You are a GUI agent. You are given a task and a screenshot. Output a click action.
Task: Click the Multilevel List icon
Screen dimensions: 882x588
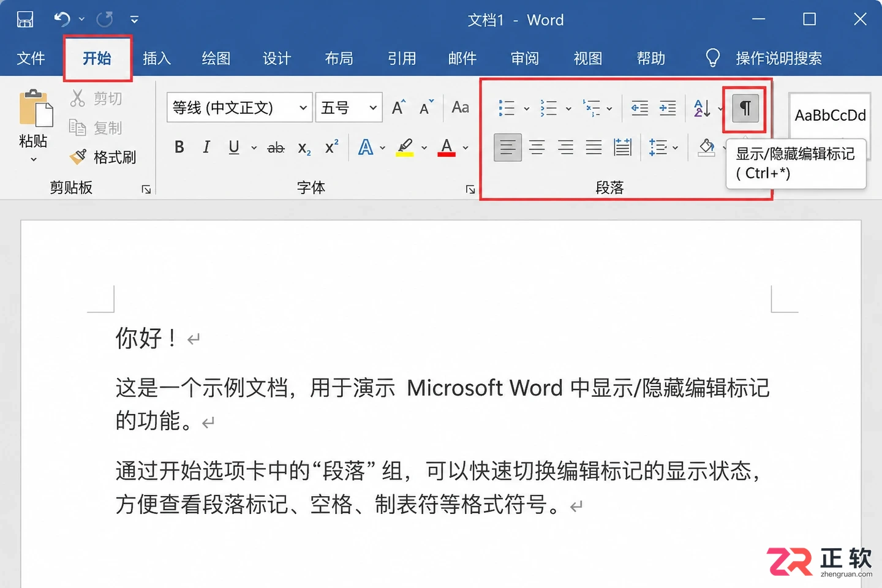(591, 108)
